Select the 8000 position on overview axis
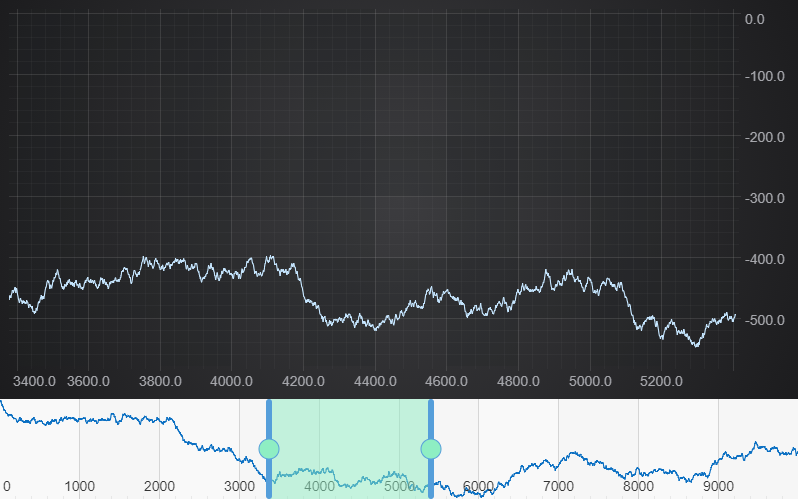The width and height of the screenshot is (798, 500). tap(639, 487)
